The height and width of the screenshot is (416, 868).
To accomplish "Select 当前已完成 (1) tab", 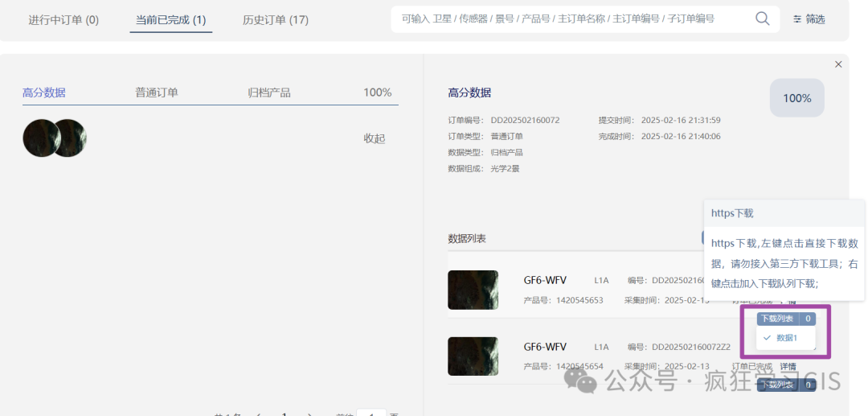I will pos(171,20).
